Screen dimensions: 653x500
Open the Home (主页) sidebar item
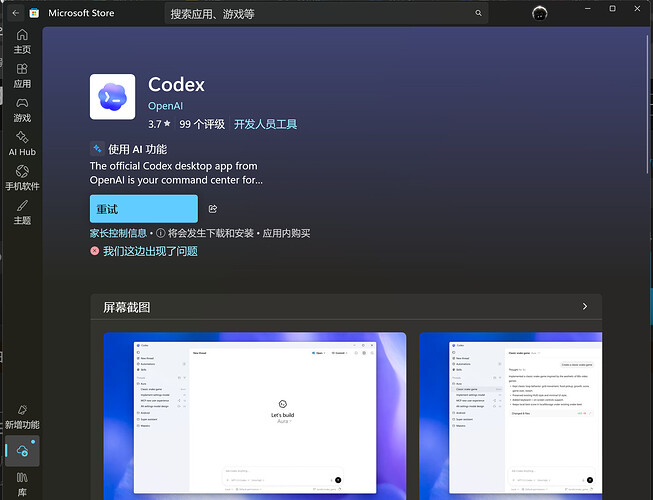pyautogui.click(x=22, y=42)
